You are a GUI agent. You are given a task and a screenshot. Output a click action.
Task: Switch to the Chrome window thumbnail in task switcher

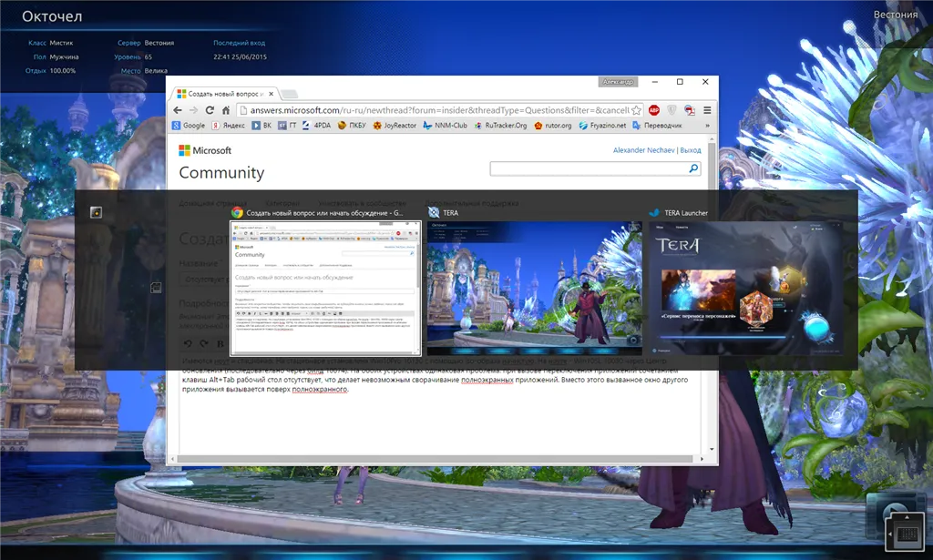pyautogui.click(x=325, y=289)
